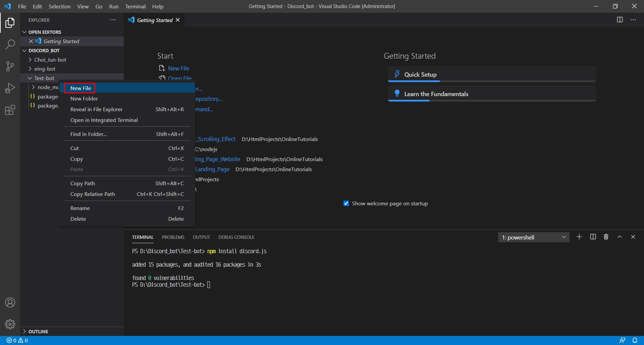Open the Selection menu
Viewport: 644px width, 345px height.
tap(59, 6)
